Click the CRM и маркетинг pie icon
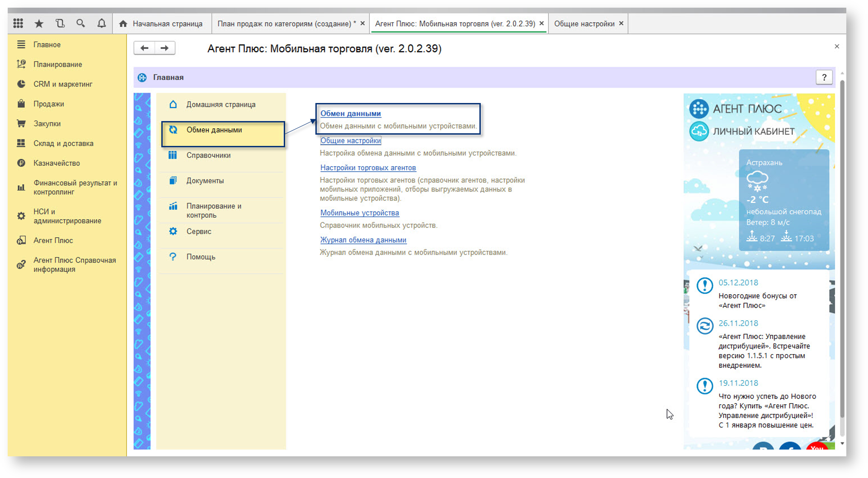This screenshot has width=868, height=478. pos(21,84)
